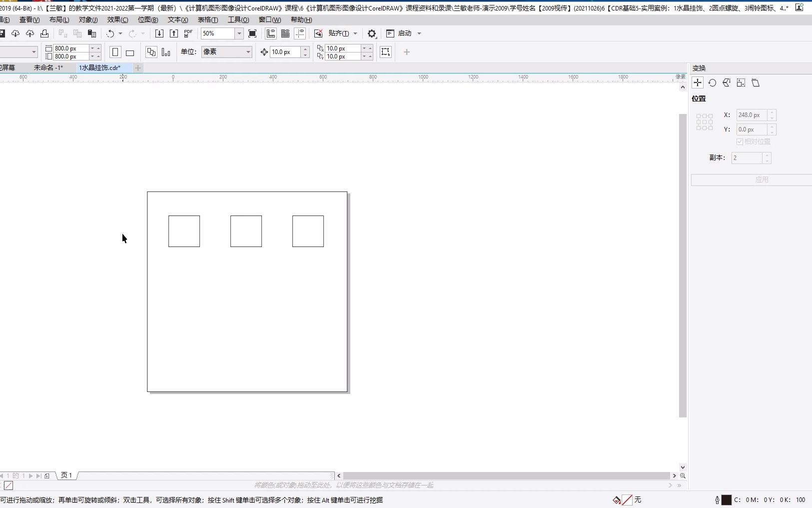Open the 效果 menu
The image size is (812, 508).
point(118,19)
